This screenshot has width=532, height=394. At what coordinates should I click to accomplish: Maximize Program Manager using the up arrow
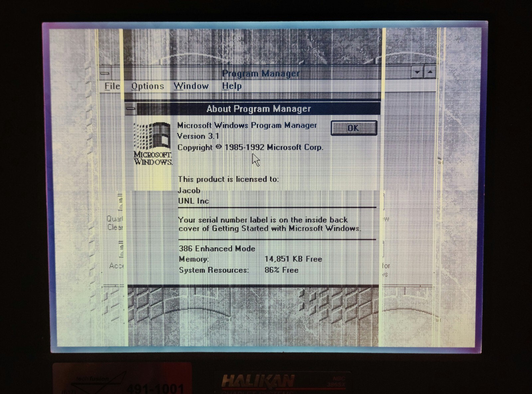tap(430, 72)
